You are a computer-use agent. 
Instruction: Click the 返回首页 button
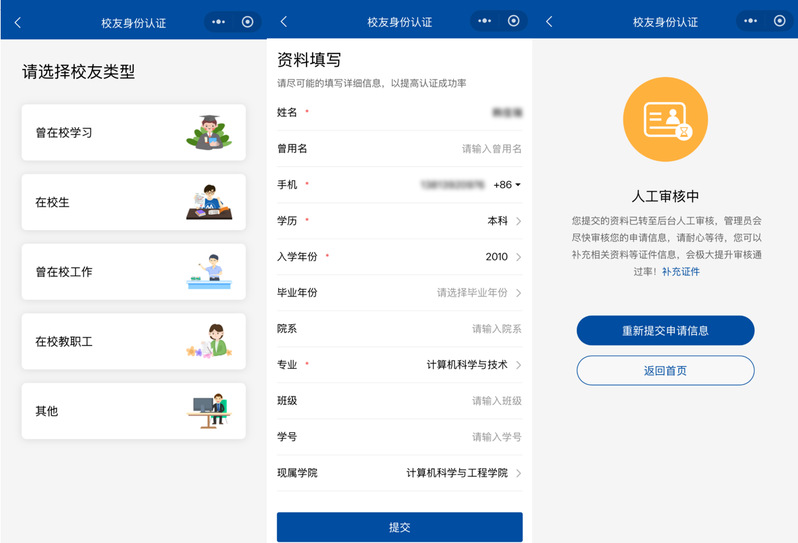[665, 371]
